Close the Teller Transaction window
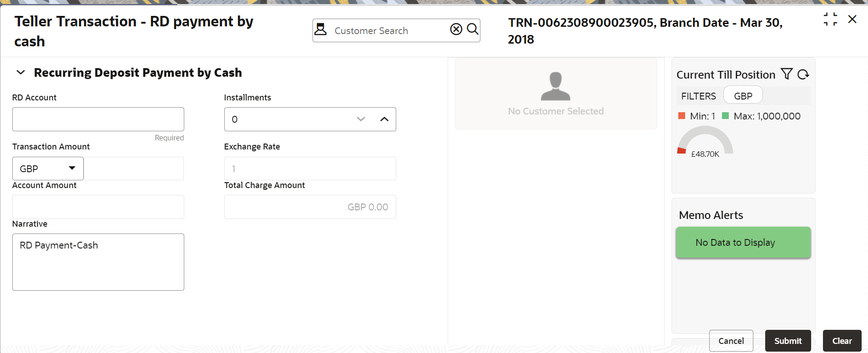The image size is (868, 353). pyautogui.click(x=852, y=19)
